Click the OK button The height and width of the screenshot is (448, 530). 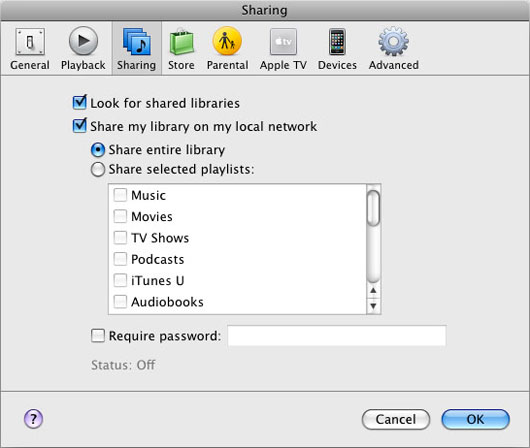coord(475,419)
